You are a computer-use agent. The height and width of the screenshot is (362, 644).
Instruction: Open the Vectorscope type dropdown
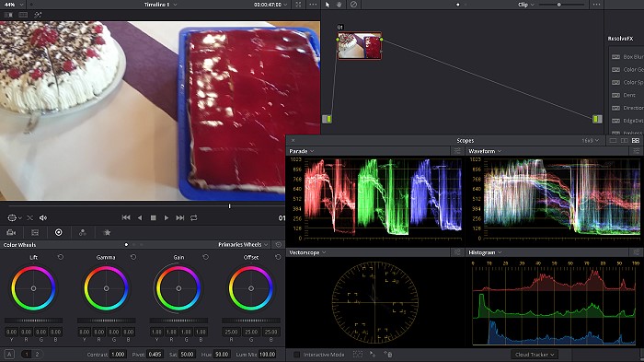[307, 252]
